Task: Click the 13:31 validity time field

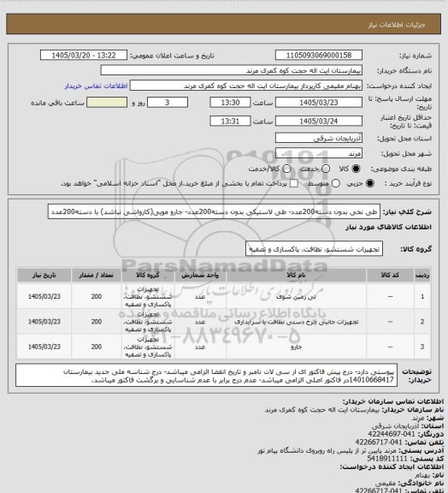Action: point(230,121)
